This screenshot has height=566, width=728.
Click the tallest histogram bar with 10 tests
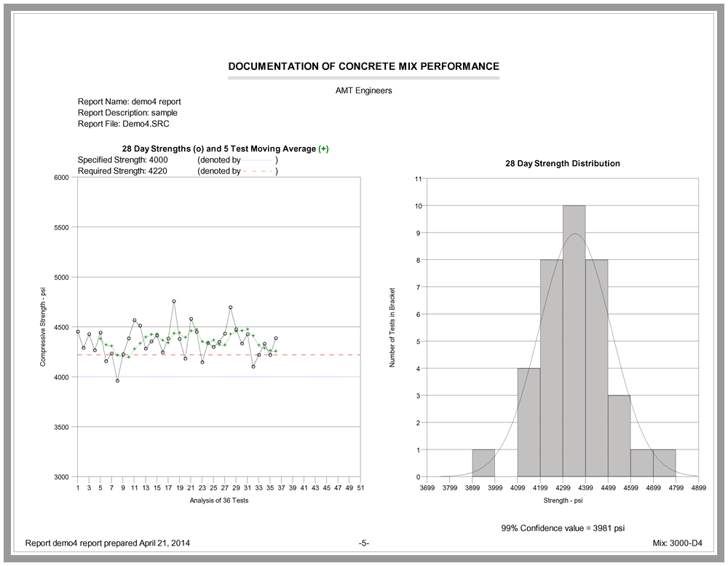click(x=574, y=341)
